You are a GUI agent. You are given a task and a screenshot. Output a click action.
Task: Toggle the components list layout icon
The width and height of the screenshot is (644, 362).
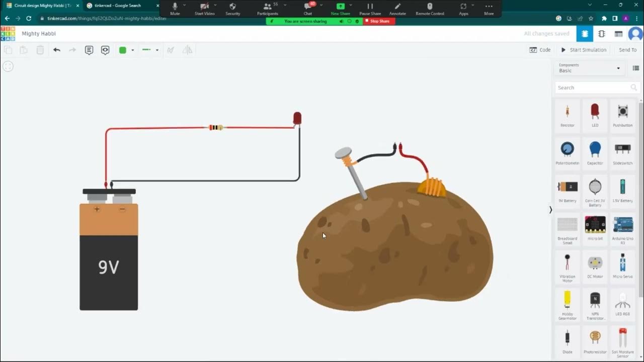click(636, 68)
